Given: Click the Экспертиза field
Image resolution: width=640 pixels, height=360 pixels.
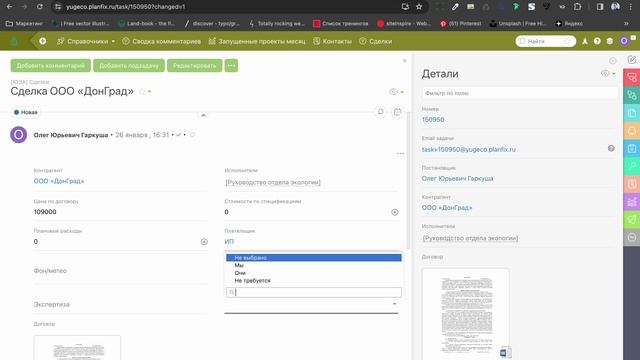Looking at the screenshot, I should point(121,304).
